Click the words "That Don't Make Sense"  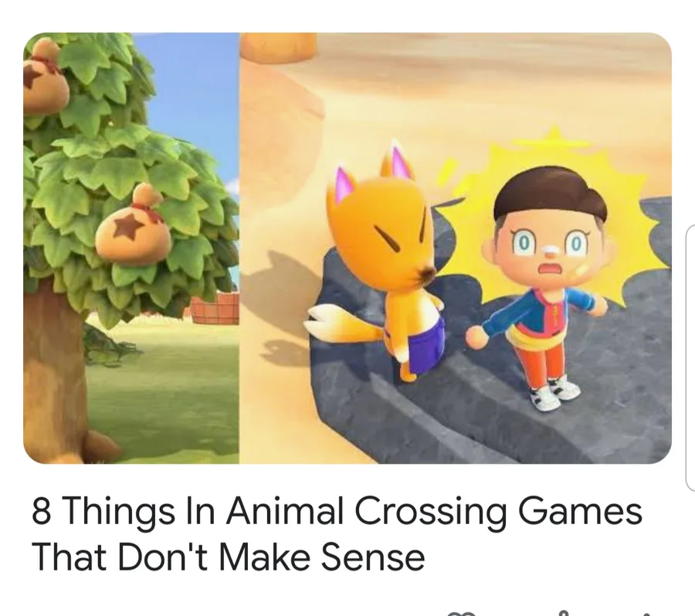click(229, 557)
